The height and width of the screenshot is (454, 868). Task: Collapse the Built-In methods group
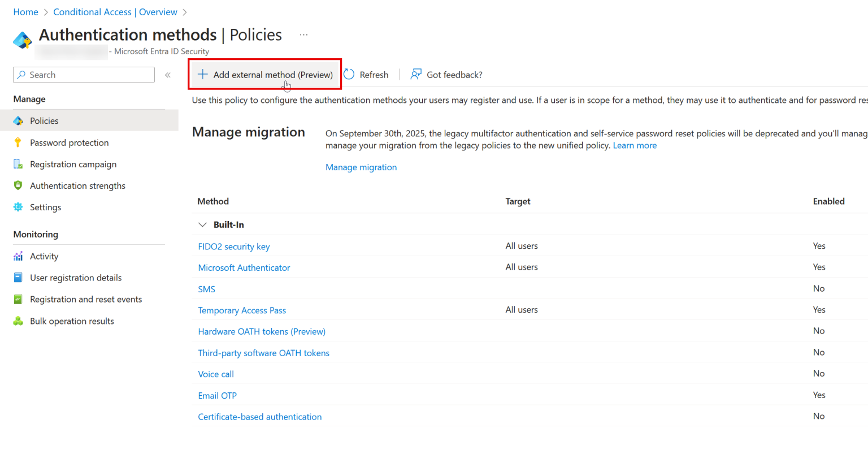coord(203,224)
